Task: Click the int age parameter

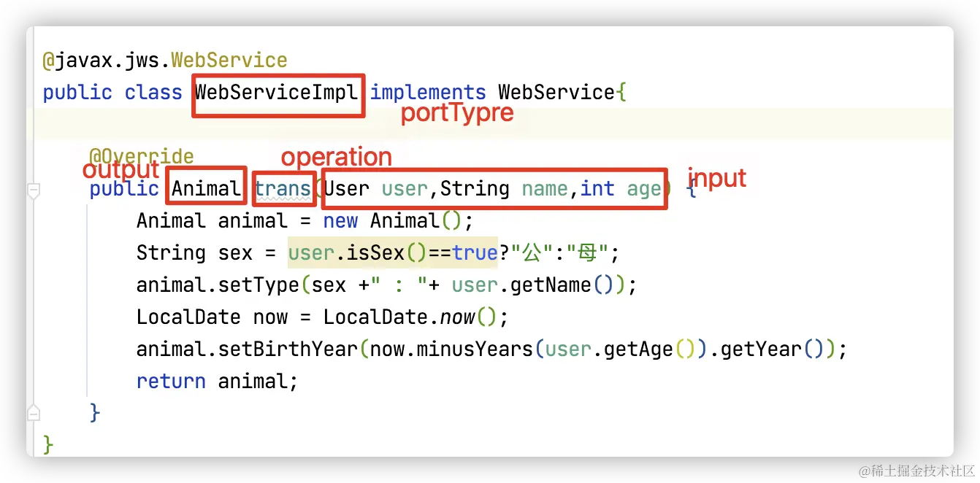Action: click(621, 189)
